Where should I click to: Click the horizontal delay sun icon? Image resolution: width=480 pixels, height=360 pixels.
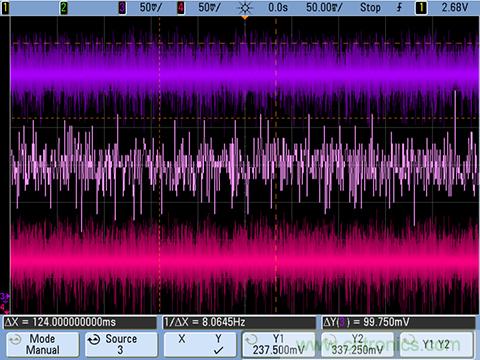pyautogui.click(x=245, y=8)
